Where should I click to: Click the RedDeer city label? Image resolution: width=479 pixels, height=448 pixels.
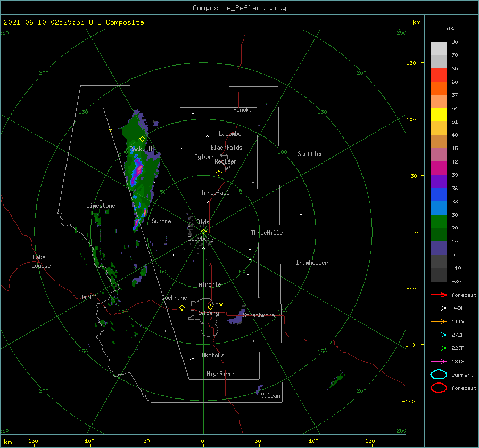[226, 161]
